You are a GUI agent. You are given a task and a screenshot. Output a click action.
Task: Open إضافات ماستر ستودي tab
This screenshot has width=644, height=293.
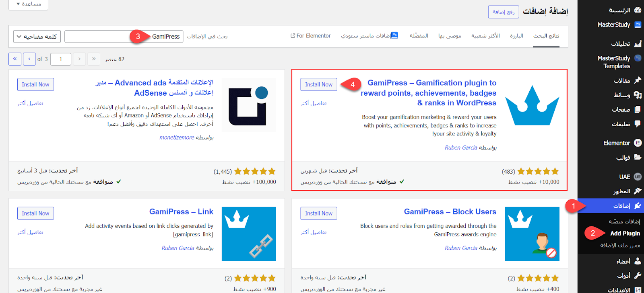point(369,36)
